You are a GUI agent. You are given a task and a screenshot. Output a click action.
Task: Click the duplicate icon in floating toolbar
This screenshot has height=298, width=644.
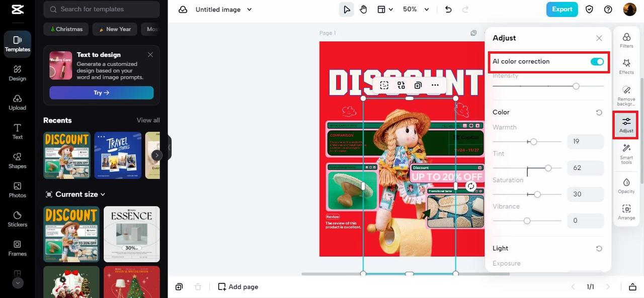coord(418,85)
